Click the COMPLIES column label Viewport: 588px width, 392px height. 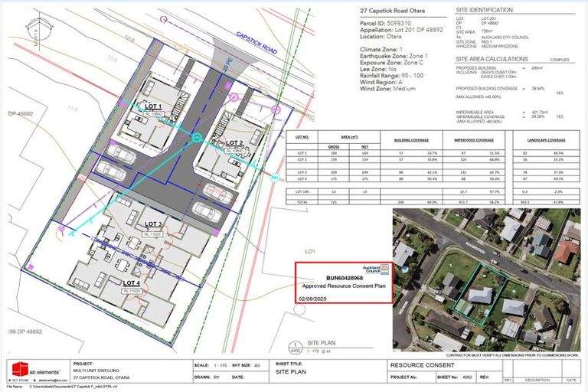[x=560, y=60]
